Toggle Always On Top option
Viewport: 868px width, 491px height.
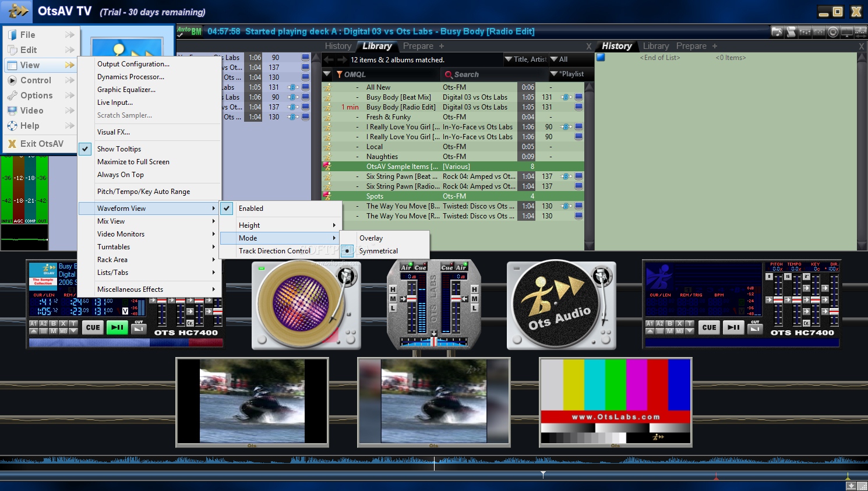click(x=121, y=175)
